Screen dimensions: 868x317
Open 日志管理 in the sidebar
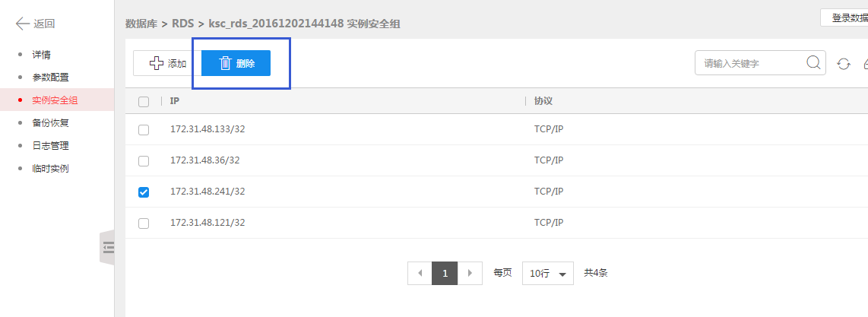coord(50,145)
